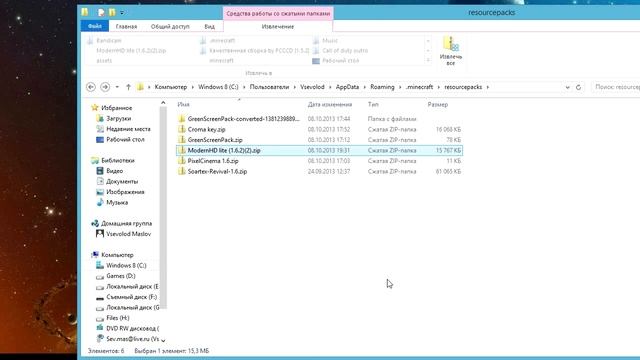
Task: Open Библиотеки in the navigation pane
Action: coord(118,160)
